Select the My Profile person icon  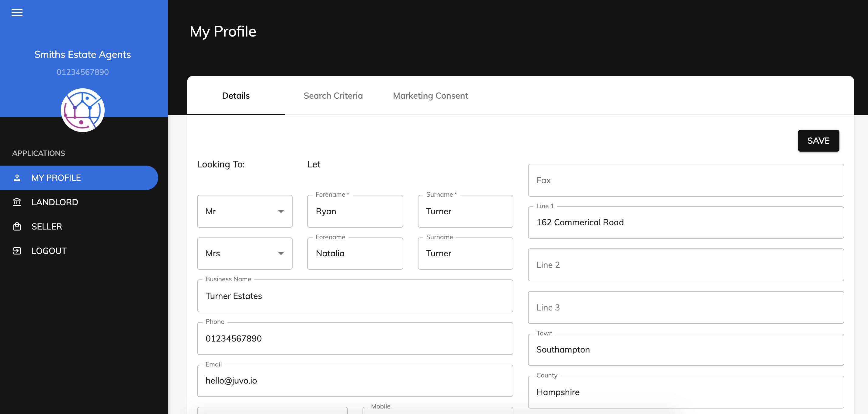pos(17,177)
